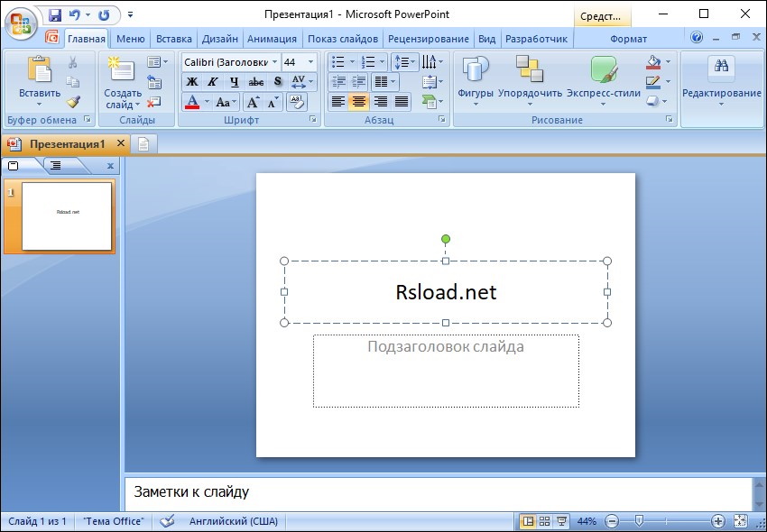Click zoom out minus button

click(x=612, y=521)
